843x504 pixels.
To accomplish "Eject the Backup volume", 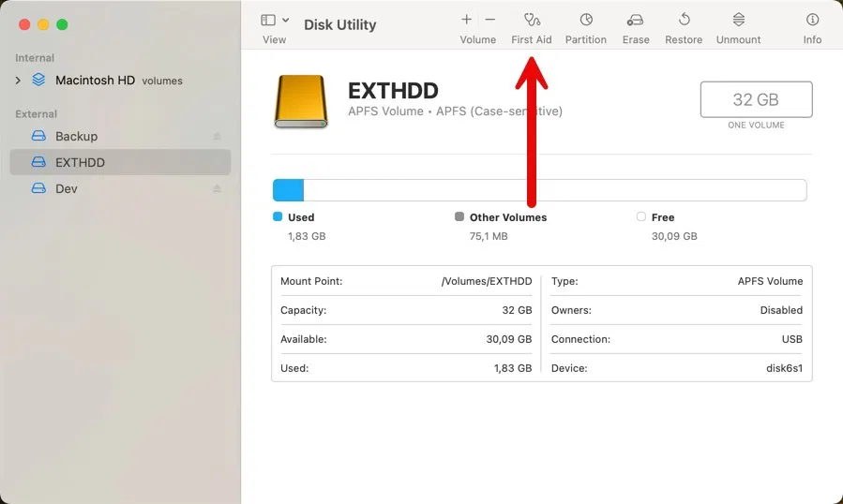I will pos(217,137).
